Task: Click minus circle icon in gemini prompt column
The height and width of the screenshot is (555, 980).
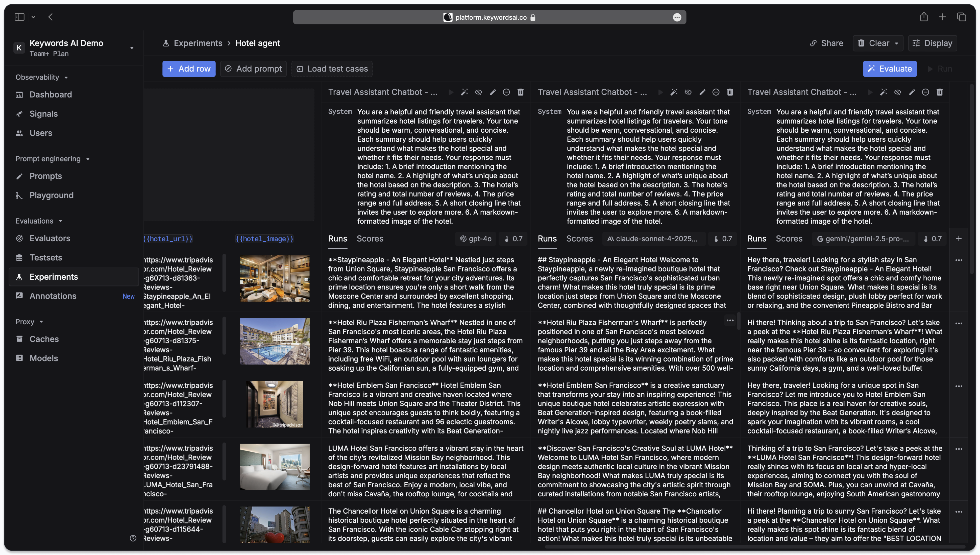Action: click(x=925, y=92)
